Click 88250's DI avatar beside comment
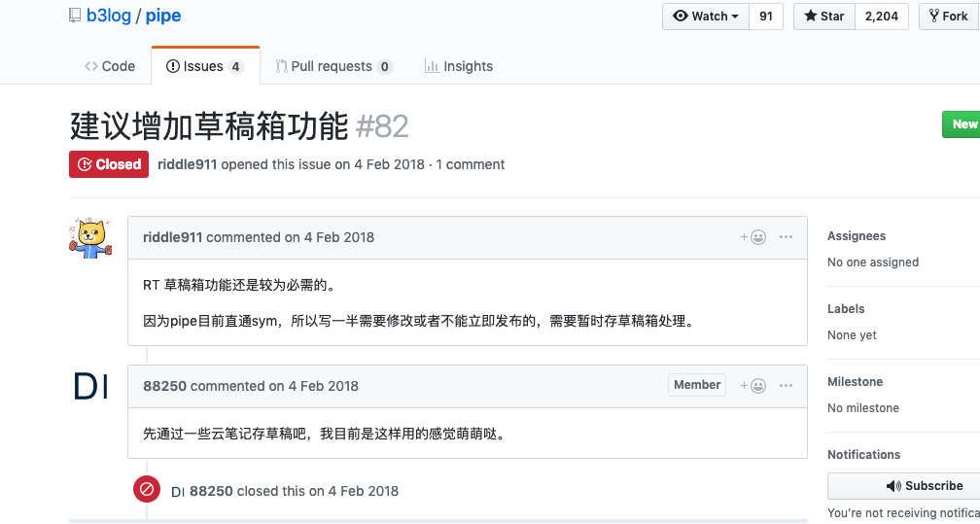This screenshot has height=524, width=980. coord(90,386)
